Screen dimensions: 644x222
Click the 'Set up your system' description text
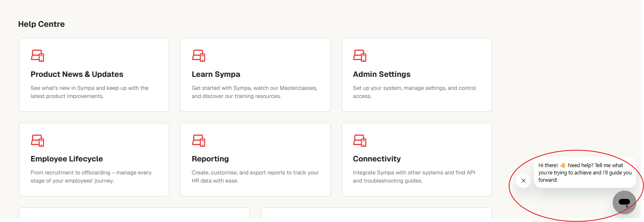click(414, 92)
